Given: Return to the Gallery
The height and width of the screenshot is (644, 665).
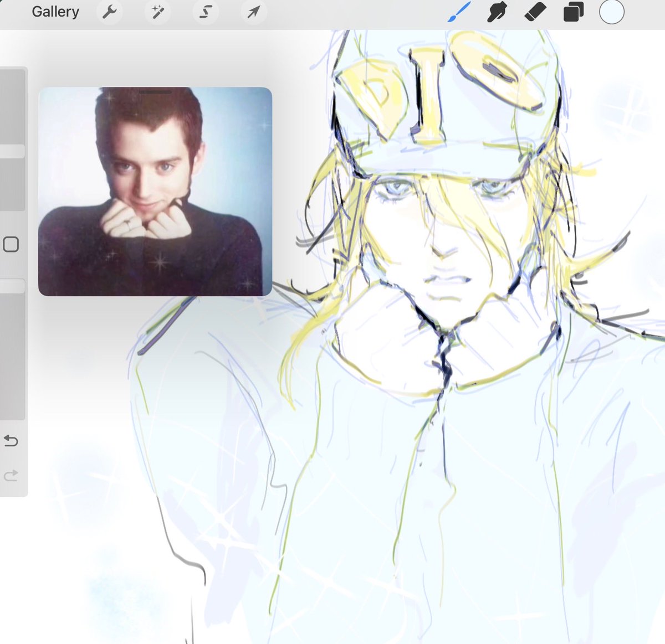Looking at the screenshot, I should tap(55, 12).
